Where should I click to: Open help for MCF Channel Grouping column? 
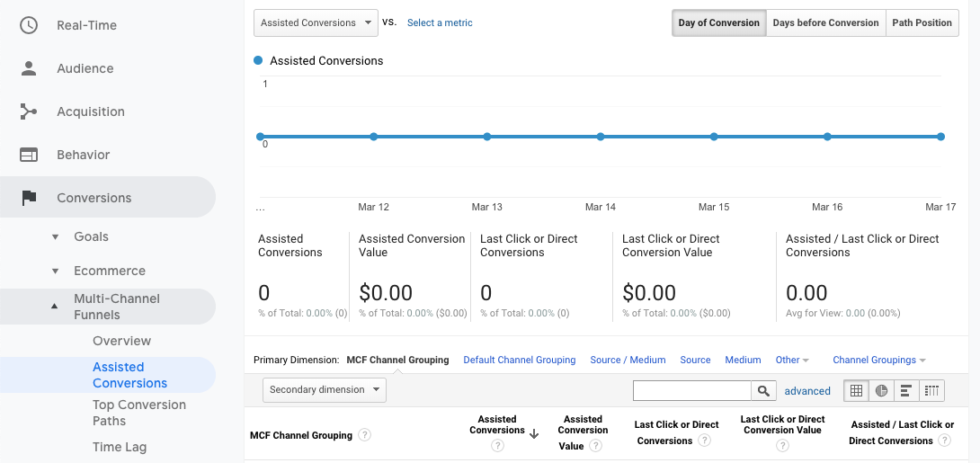tap(364, 435)
